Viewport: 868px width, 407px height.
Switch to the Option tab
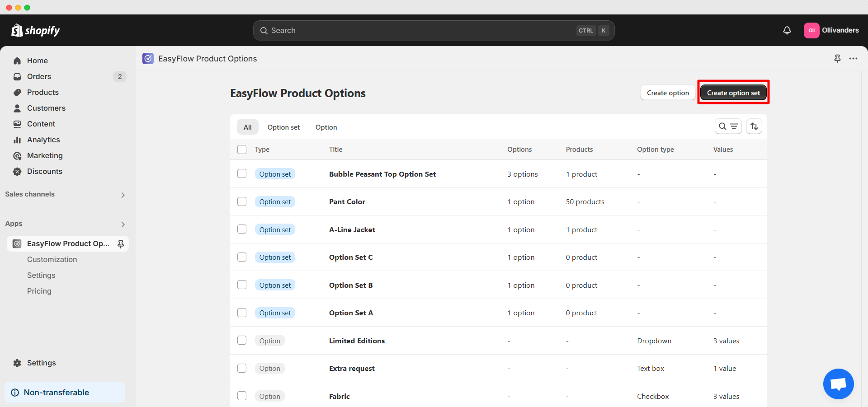pyautogui.click(x=326, y=127)
